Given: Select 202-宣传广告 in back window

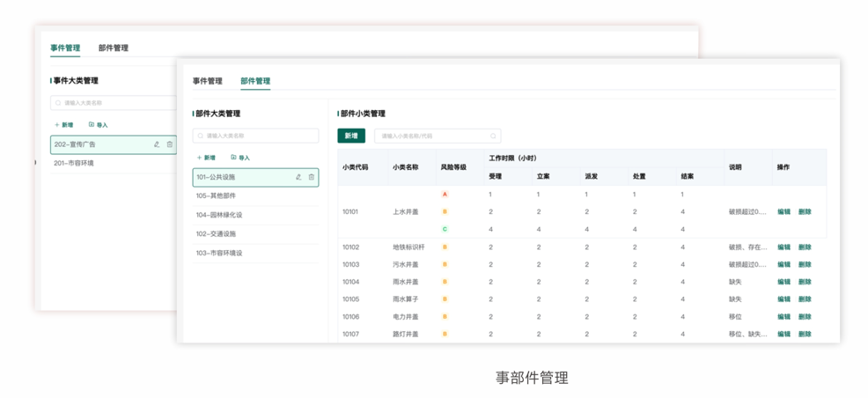Looking at the screenshot, I should tap(114, 144).
